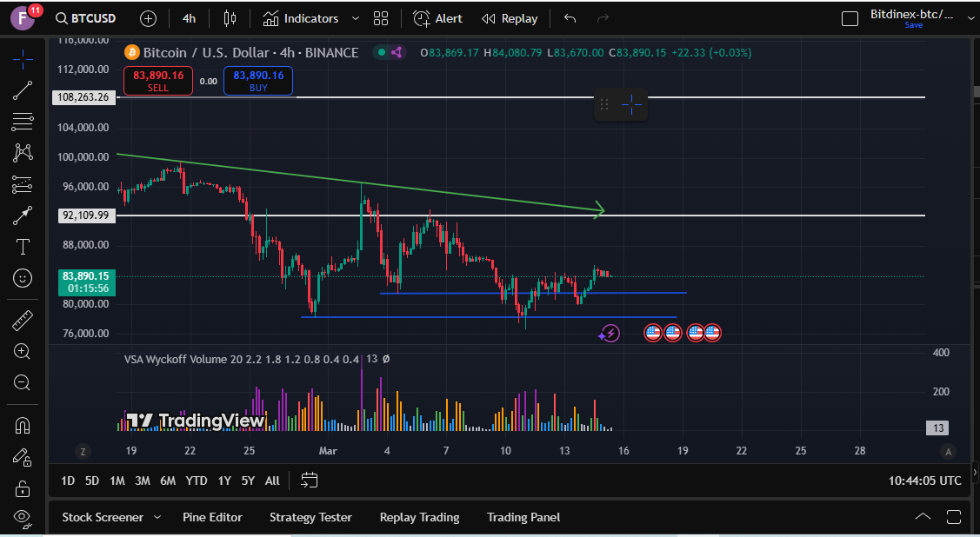The height and width of the screenshot is (537, 980).
Task: Select the arrow annotation drawing tool
Action: (x=23, y=215)
